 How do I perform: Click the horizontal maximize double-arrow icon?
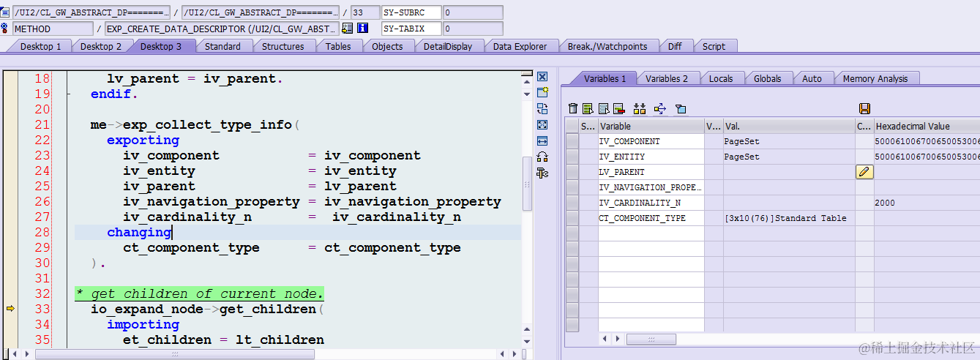point(542,140)
